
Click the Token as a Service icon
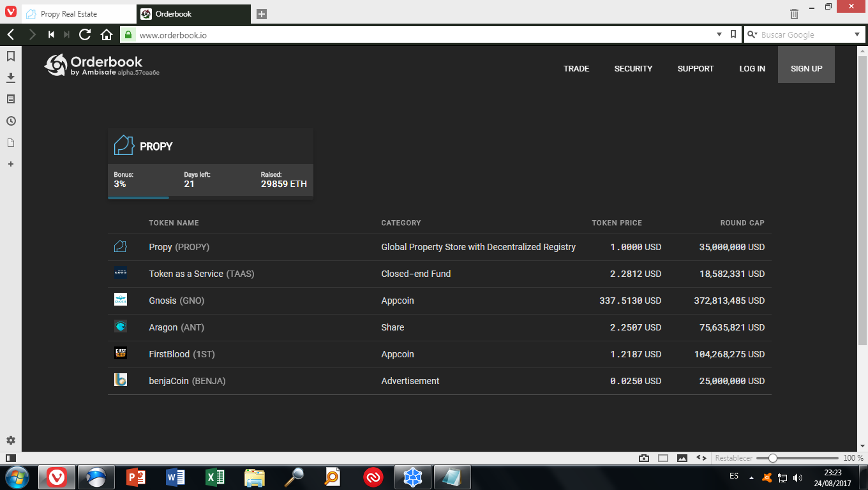(121, 273)
